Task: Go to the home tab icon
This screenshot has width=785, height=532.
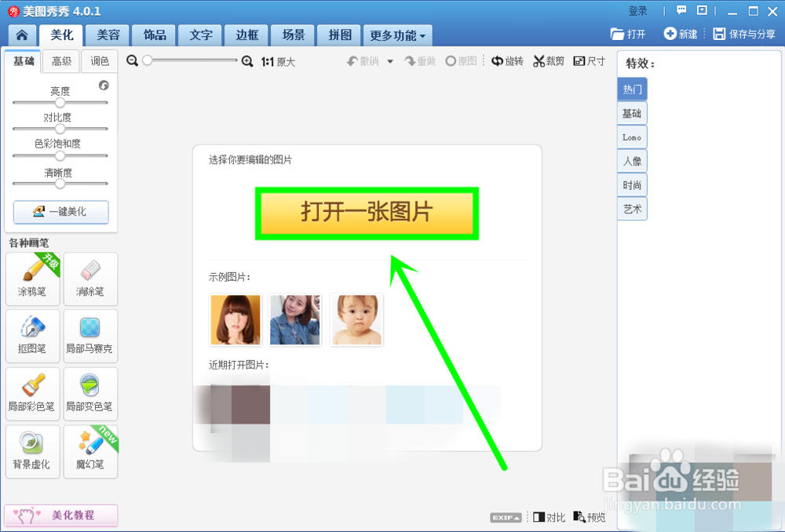Action: pos(22,35)
